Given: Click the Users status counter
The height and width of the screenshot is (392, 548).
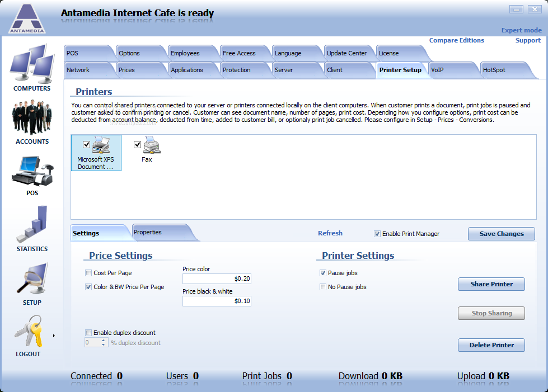Looking at the screenshot, I should (x=182, y=376).
